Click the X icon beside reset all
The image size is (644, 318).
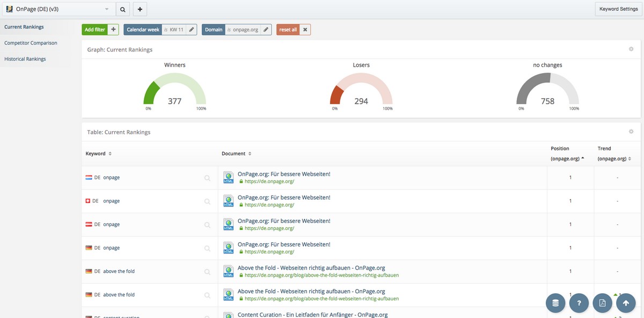point(305,30)
